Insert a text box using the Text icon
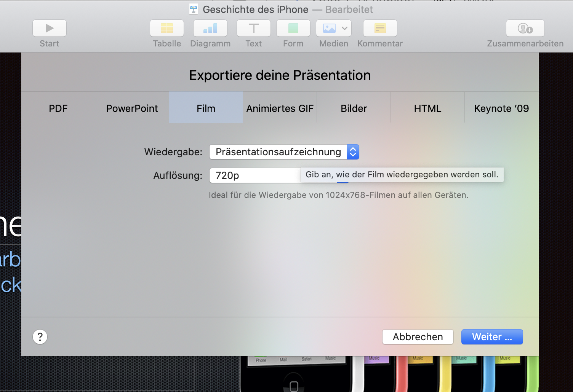Image resolution: width=573 pixels, height=392 pixels. (254, 28)
